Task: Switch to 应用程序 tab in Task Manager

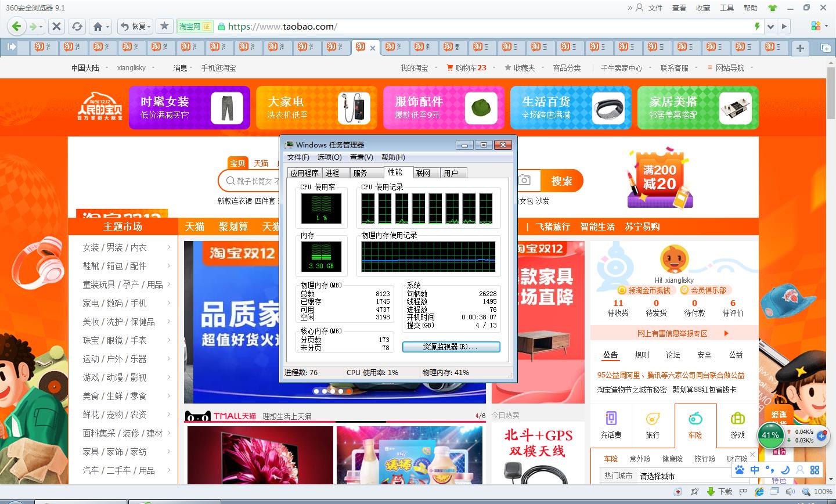Action: click(305, 172)
